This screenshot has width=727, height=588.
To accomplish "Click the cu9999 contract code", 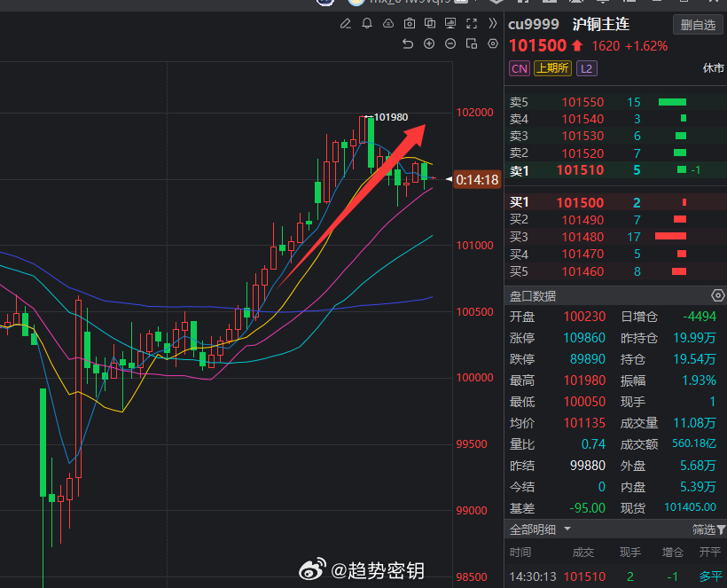I will click(x=534, y=25).
